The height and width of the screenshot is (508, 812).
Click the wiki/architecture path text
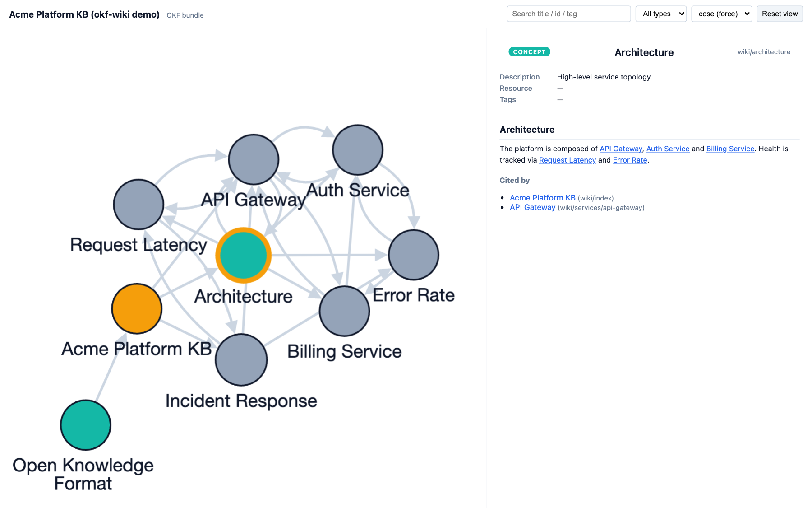pyautogui.click(x=764, y=52)
